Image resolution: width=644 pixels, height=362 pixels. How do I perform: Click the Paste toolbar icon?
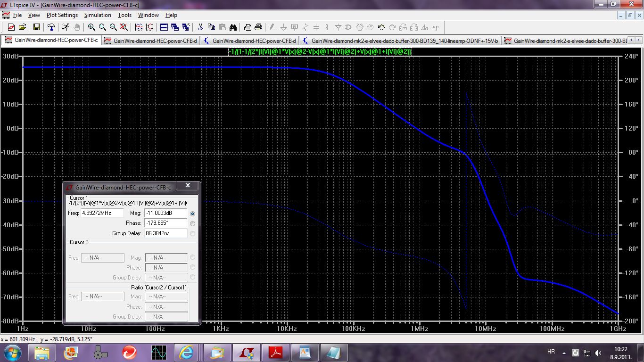(x=222, y=27)
